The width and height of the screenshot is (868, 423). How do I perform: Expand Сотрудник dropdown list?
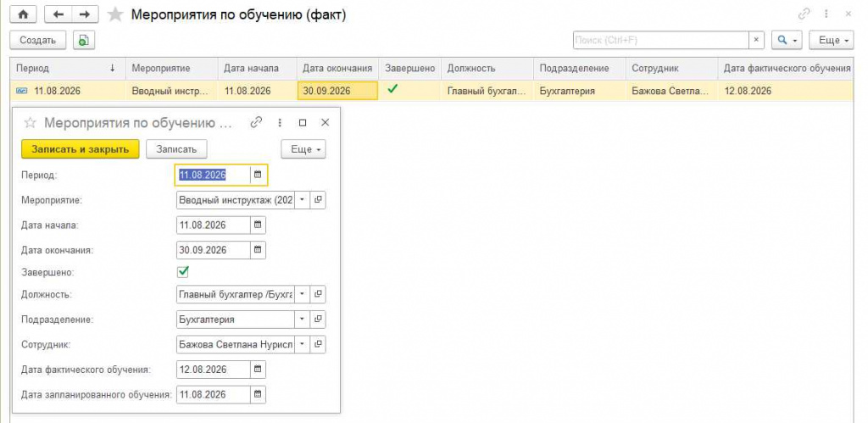(303, 344)
